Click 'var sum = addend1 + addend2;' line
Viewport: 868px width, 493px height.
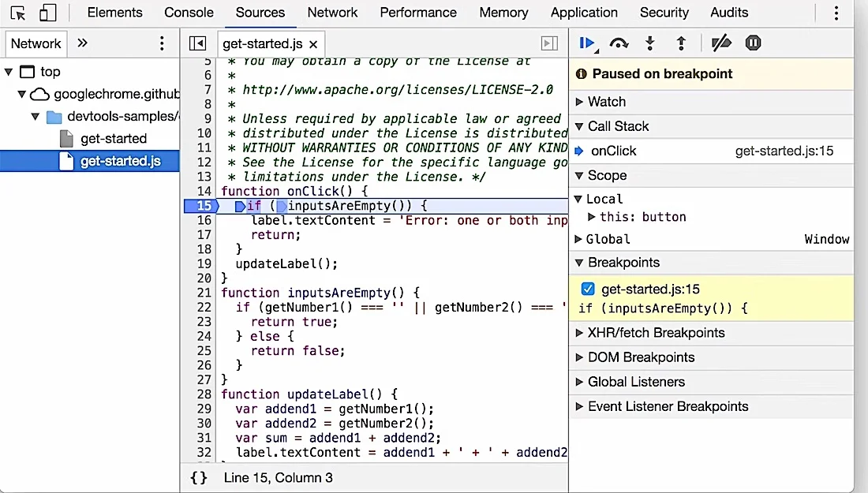[x=339, y=438]
